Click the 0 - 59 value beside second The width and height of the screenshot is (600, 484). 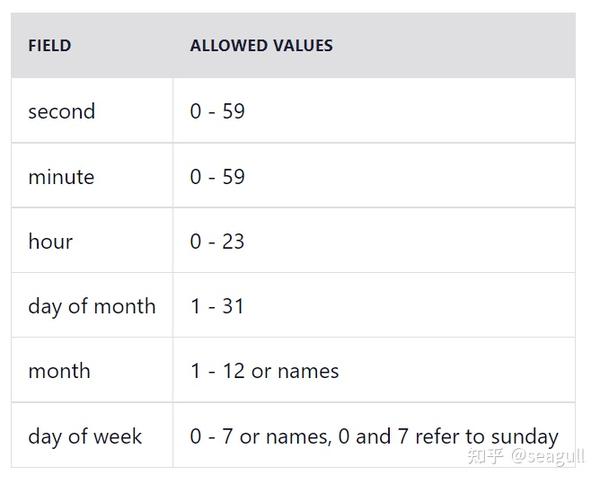click(x=217, y=111)
